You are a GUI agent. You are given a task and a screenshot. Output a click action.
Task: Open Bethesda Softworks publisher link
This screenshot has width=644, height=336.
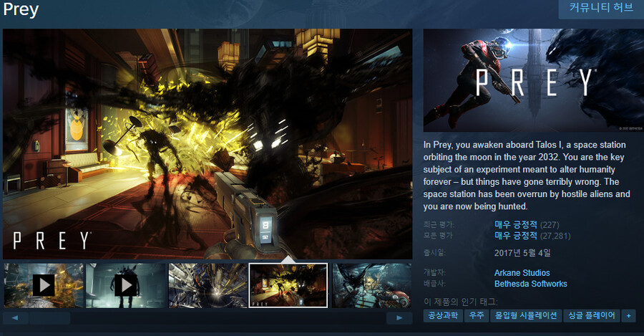(530, 284)
